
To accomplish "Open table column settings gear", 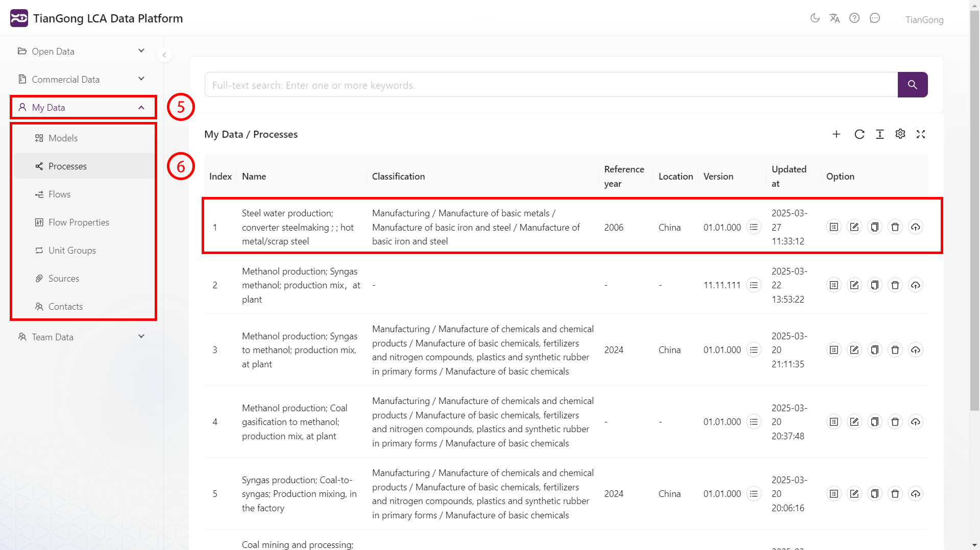I will (x=900, y=134).
